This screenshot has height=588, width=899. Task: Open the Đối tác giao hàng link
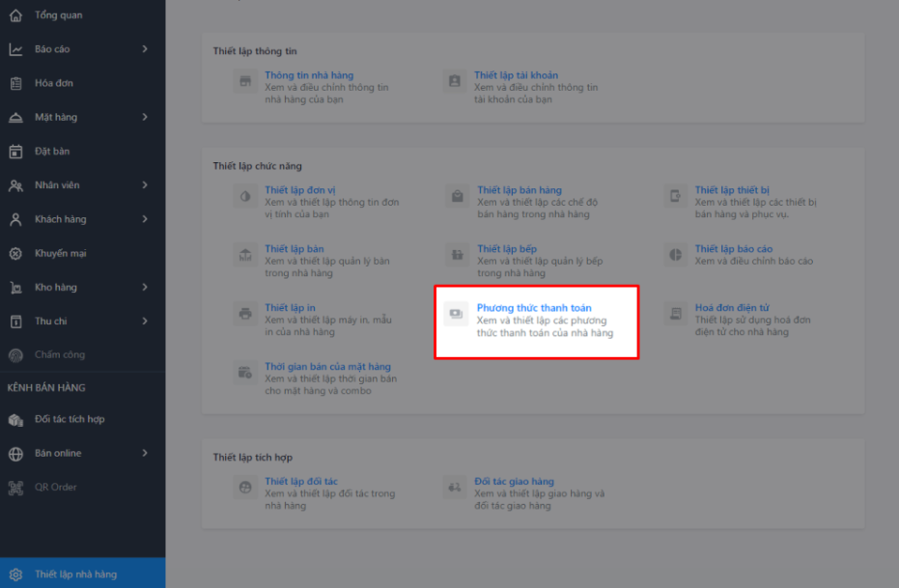(x=515, y=482)
